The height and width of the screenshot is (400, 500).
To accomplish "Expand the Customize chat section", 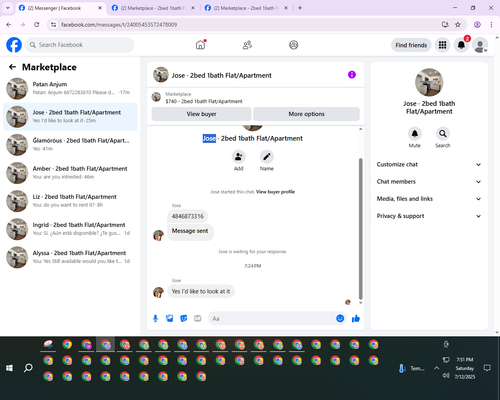I will pos(429,164).
